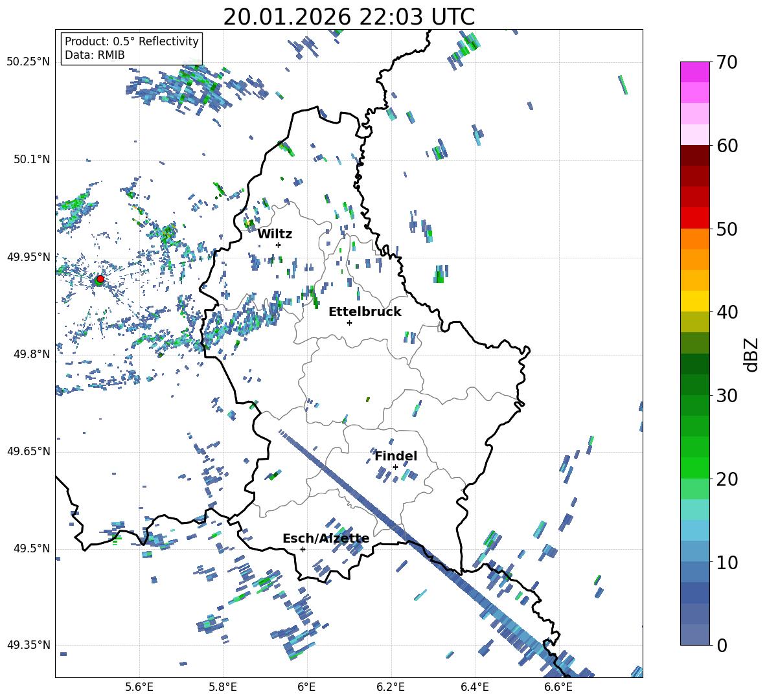Click the 49.35°N latitude label
767x700 pixels.
pyautogui.click(x=29, y=645)
